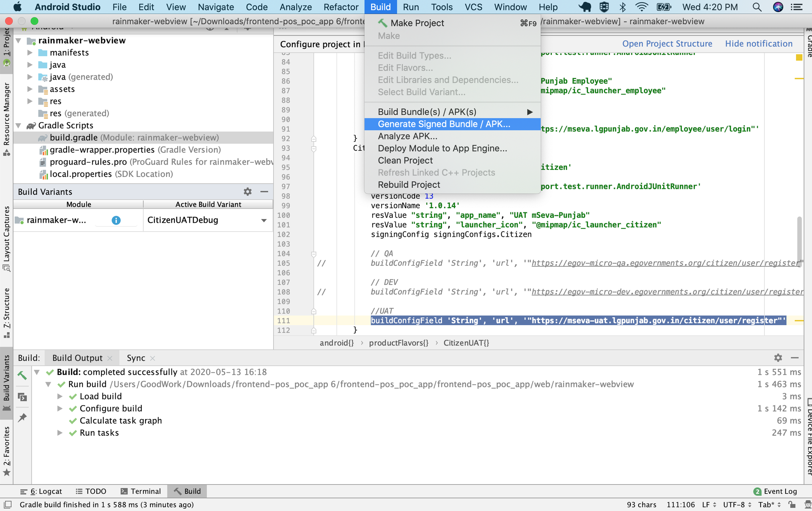Screen dimensions: 812x511
Task: Open the Apple menu
Action: point(17,7)
